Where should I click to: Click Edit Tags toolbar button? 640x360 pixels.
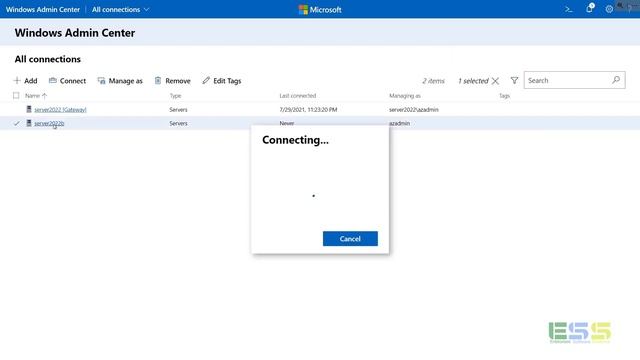(x=222, y=81)
